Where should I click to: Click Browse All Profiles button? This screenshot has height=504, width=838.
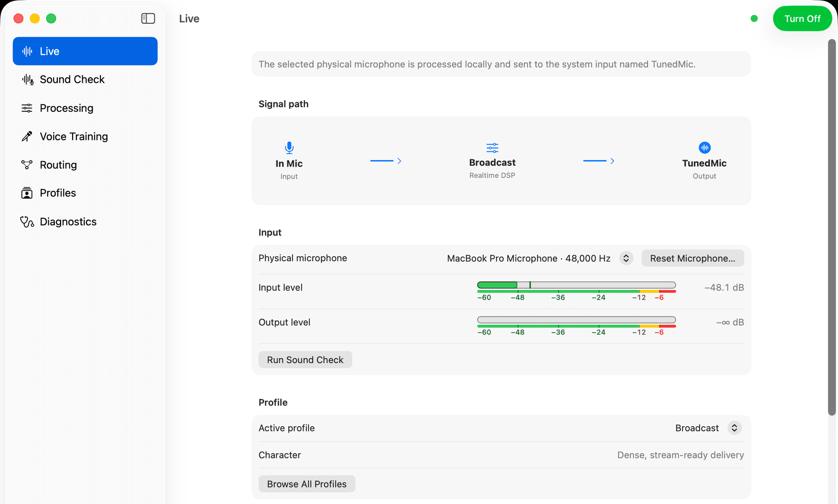[307, 484]
